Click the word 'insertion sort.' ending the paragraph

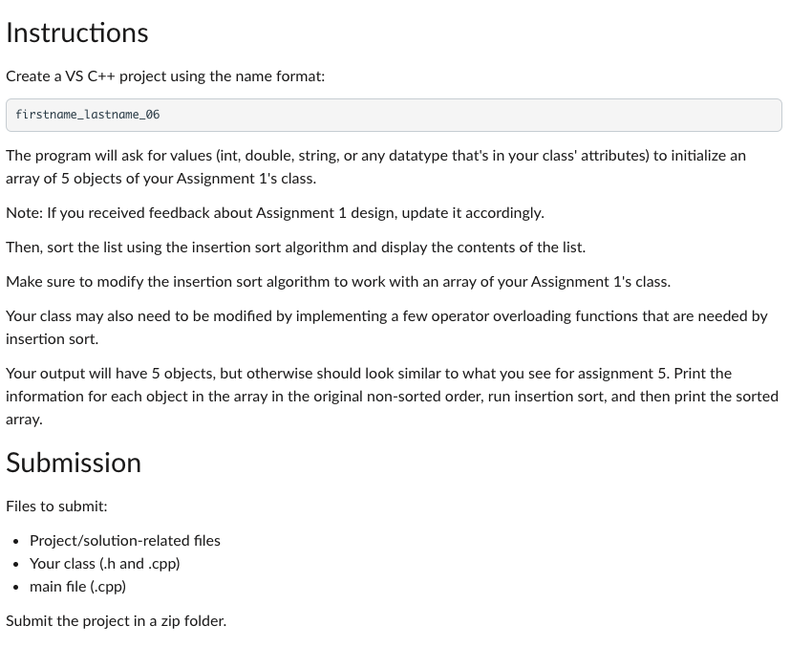(52, 339)
